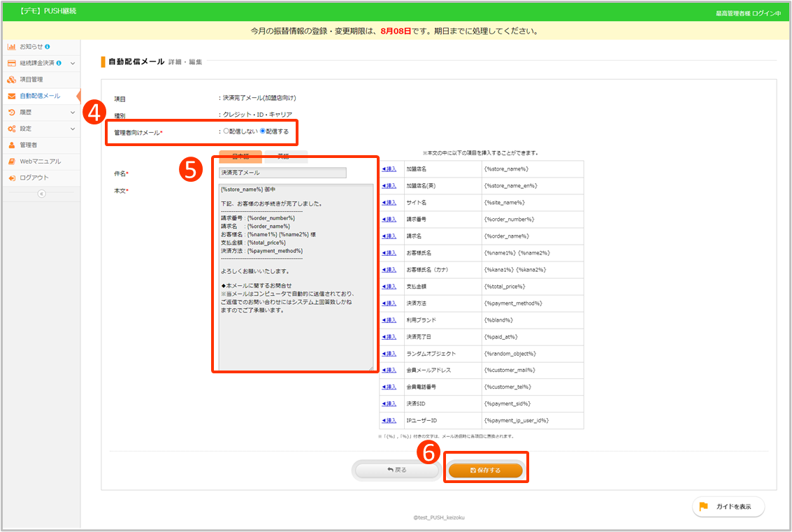Click the ログアウト sign-out icon
792x532 pixels.
tap(12, 178)
